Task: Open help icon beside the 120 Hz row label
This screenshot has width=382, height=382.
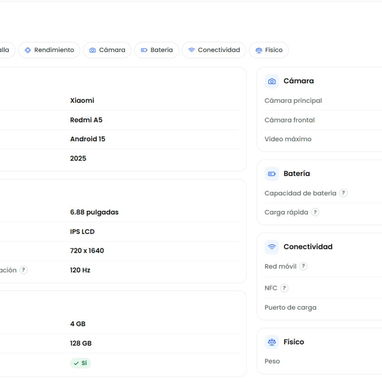Action: point(23,270)
